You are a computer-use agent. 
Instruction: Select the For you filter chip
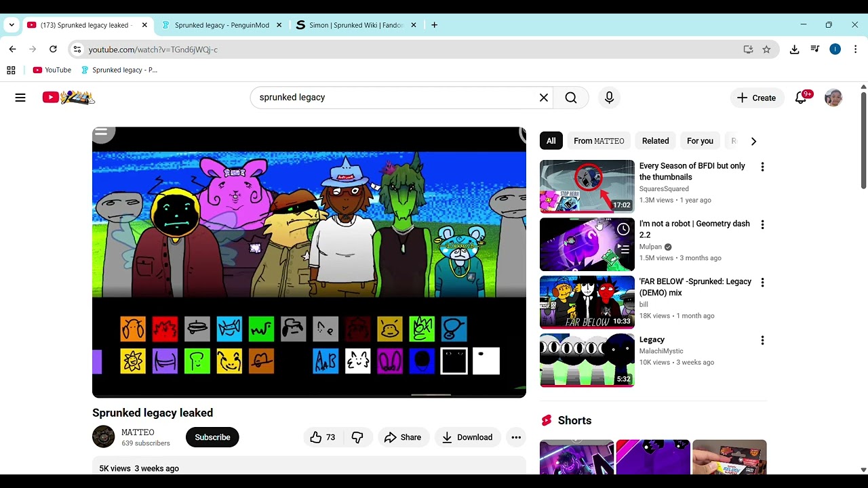coord(700,141)
